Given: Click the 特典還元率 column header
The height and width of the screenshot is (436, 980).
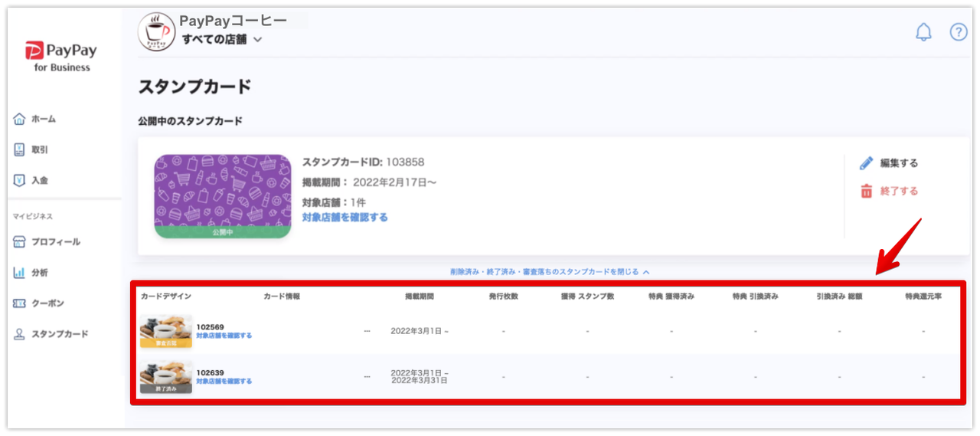Looking at the screenshot, I should [x=923, y=297].
